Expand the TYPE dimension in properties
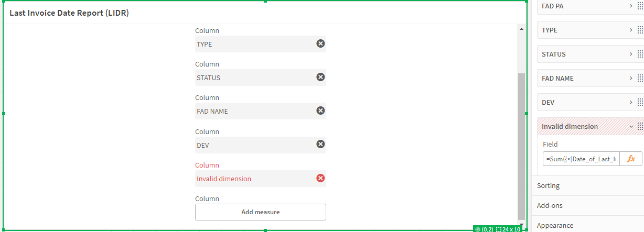Screen dimensions: 644x232 [631, 30]
